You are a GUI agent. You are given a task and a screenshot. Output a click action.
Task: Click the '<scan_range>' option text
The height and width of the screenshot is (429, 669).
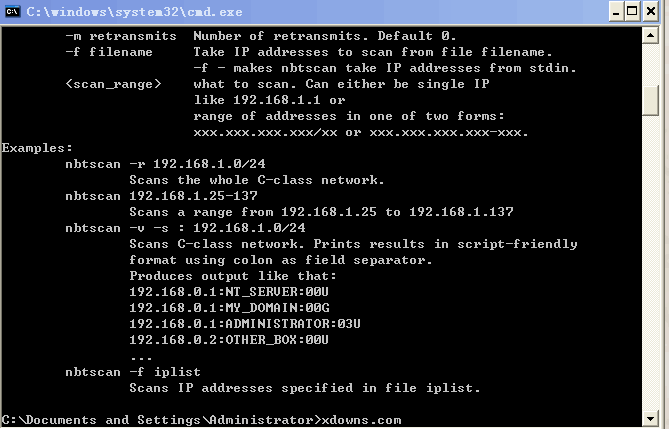point(113,84)
